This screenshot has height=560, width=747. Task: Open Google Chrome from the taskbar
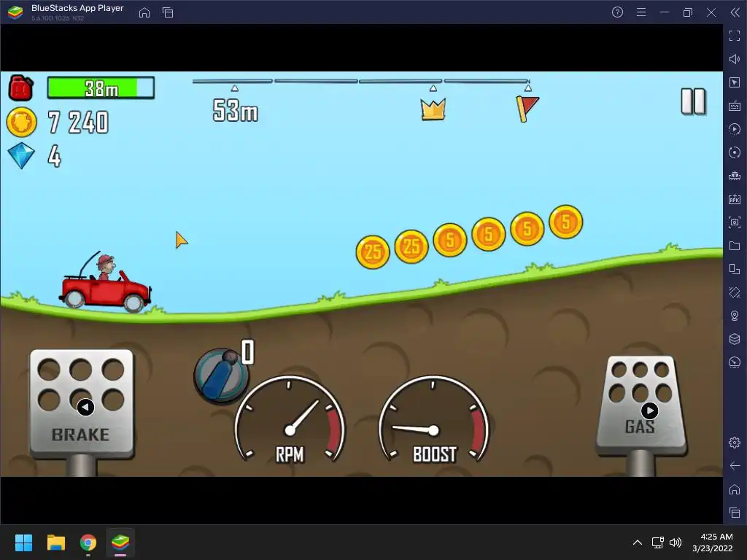(88, 542)
